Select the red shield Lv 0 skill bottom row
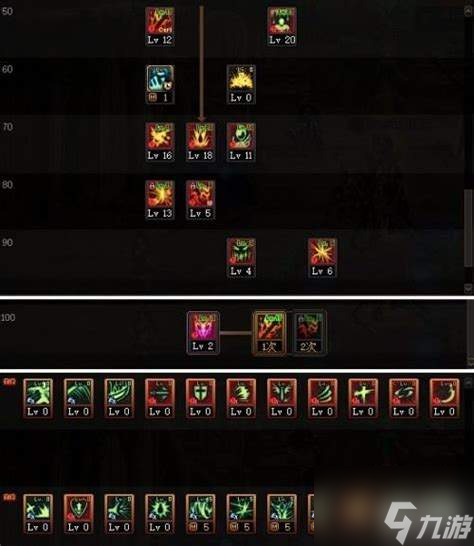The image size is (474, 546). tap(79, 514)
